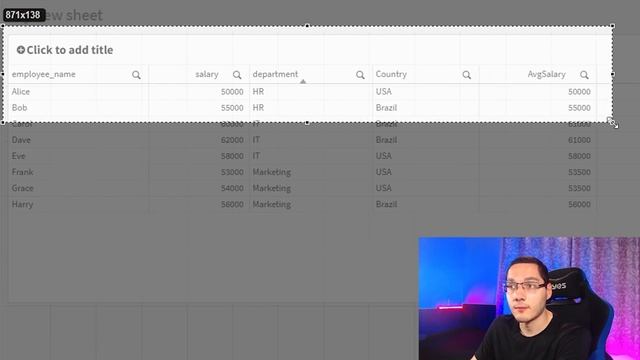
Task: Select the Bob cell
Action: [19, 108]
